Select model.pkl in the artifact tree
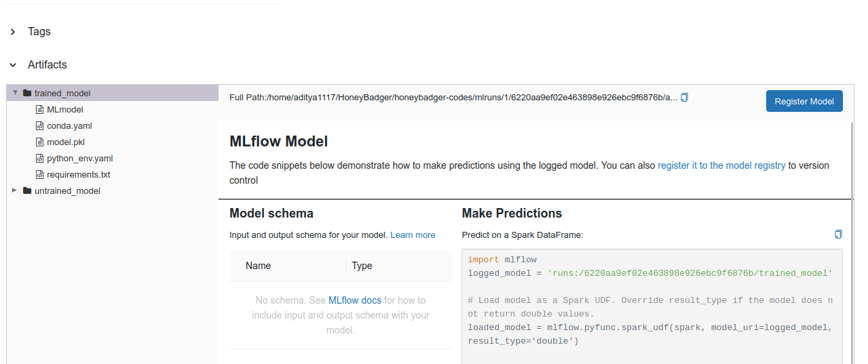 66,142
